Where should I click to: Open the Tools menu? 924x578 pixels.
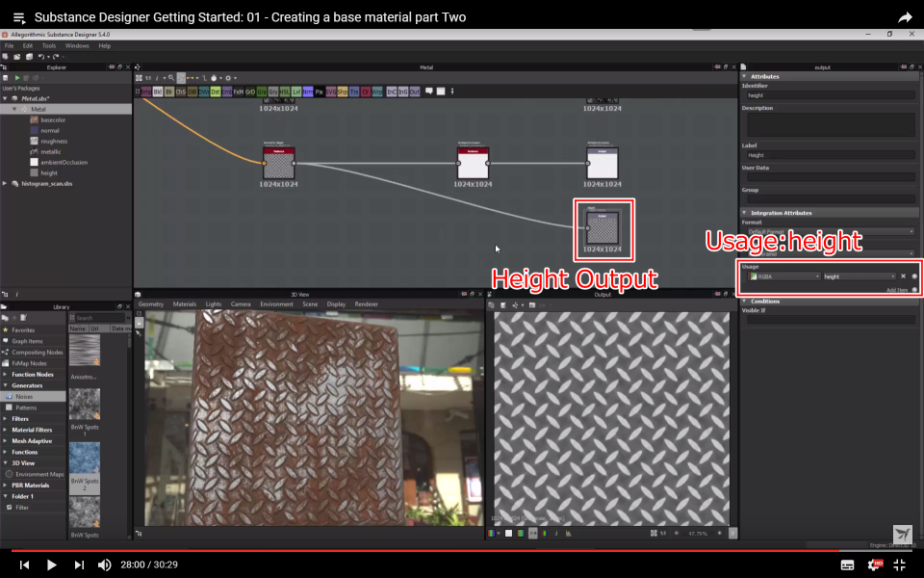click(x=49, y=45)
